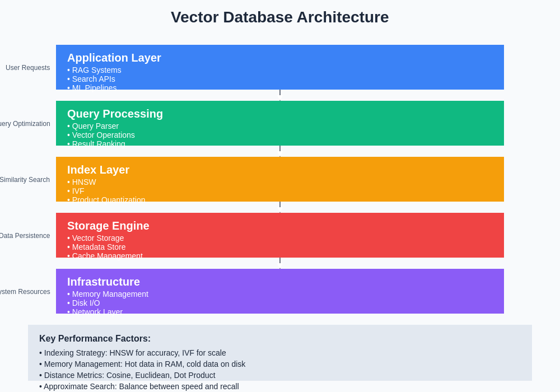The height and width of the screenshot is (392, 560).
Task: Click the Indexing Strategy performance factor line
Action: click(134, 353)
